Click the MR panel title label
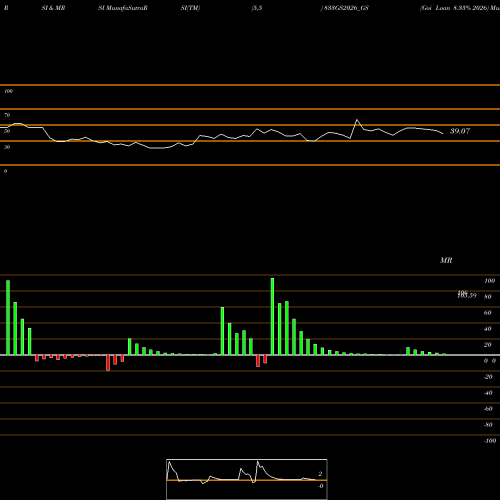 click(446, 260)
